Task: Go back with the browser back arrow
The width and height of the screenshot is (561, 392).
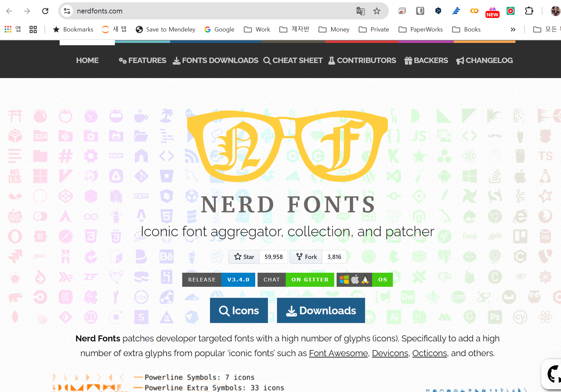Action: 9,11
